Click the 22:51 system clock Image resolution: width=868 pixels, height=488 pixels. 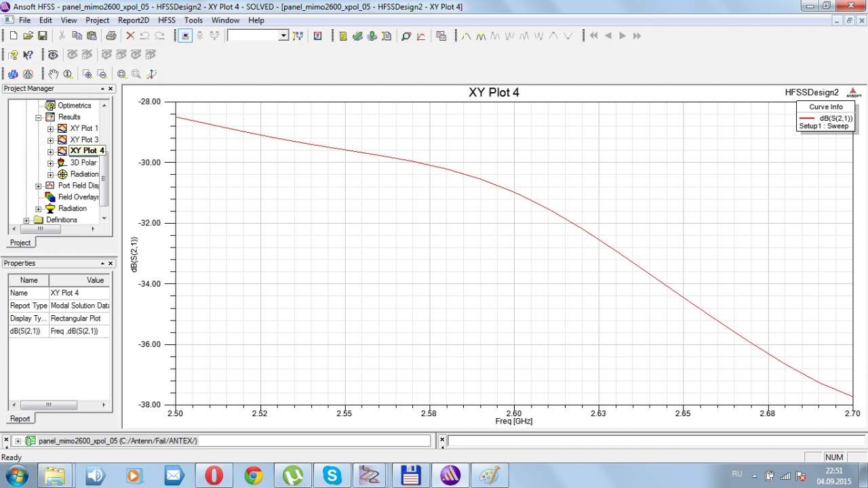coord(834,470)
